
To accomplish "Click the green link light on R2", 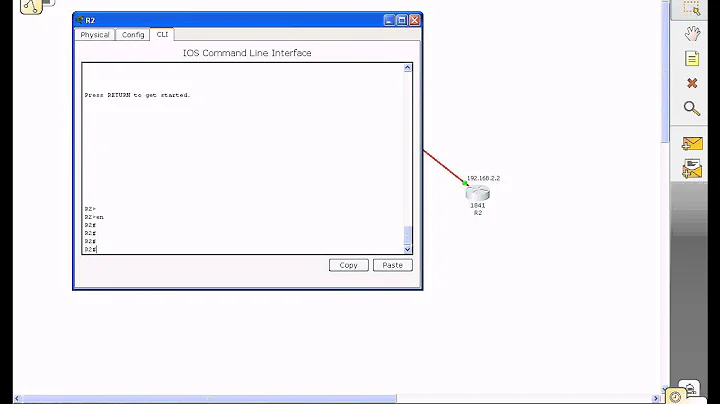I will click(x=465, y=183).
